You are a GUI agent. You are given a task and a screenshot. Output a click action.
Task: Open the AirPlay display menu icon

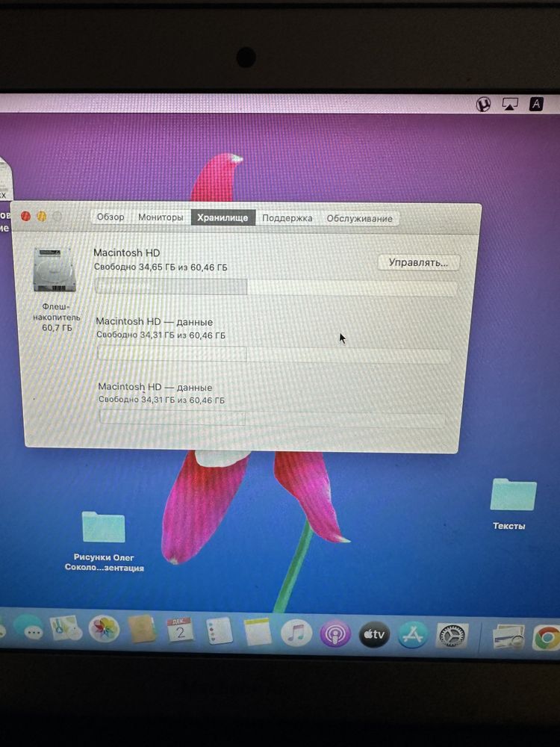pos(510,104)
